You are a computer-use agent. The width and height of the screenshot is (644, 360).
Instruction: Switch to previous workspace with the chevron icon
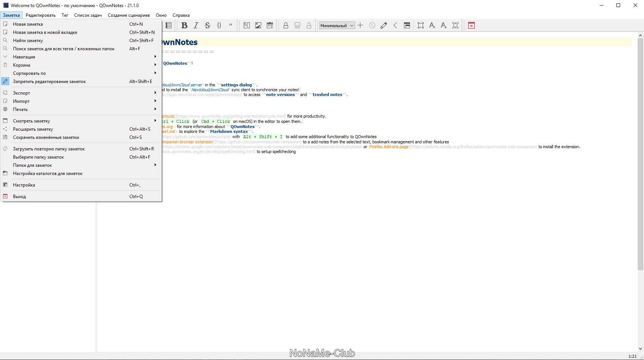pos(395,25)
